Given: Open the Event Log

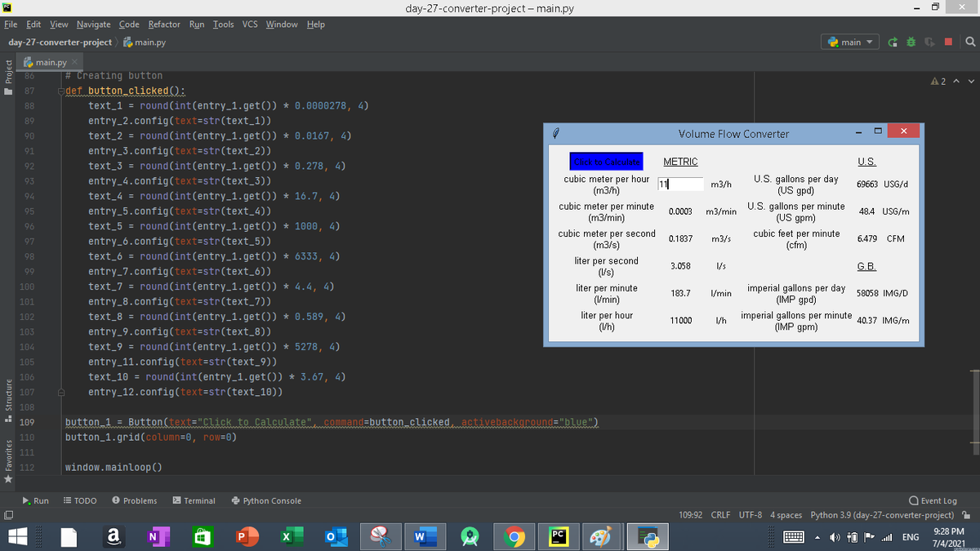Looking at the screenshot, I should click(932, 500).
